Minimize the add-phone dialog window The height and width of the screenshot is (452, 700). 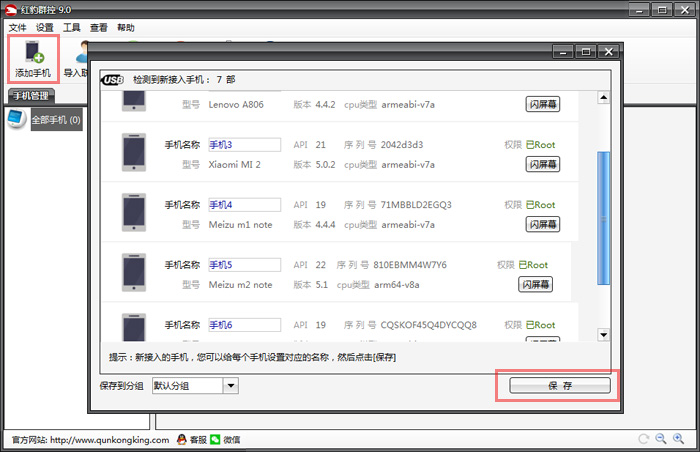(563, 52)
